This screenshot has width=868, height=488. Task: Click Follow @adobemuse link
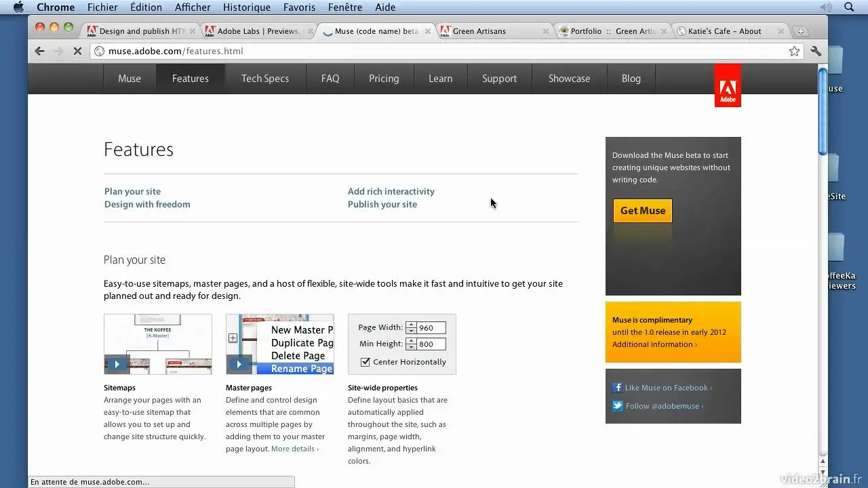point(664,406)
